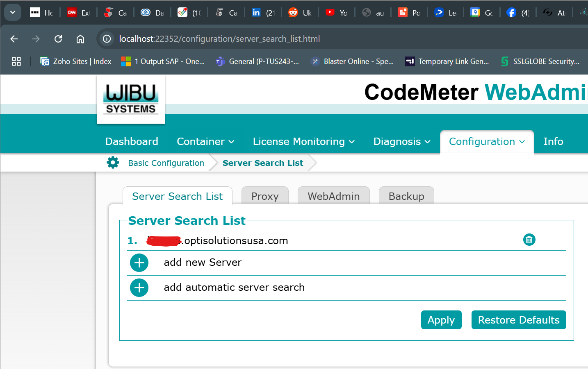
Task: Click the Server Search List section heading
Action: point(187,221)
